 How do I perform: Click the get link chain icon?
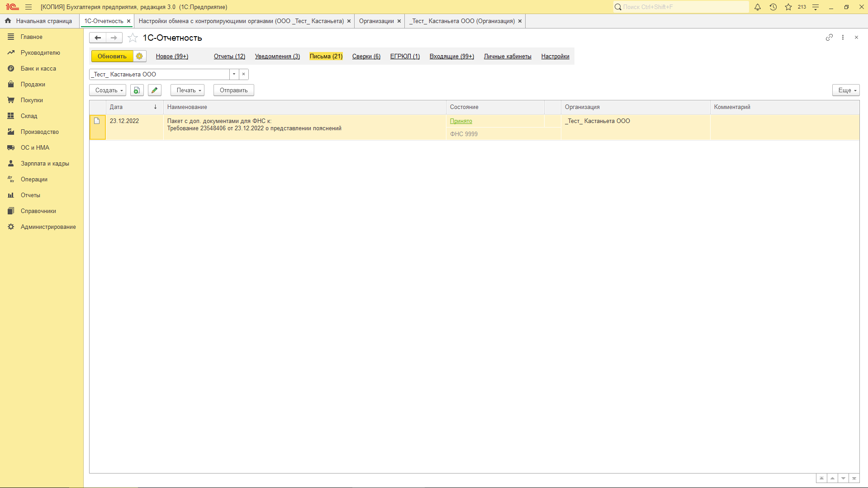tap(829, 38)
